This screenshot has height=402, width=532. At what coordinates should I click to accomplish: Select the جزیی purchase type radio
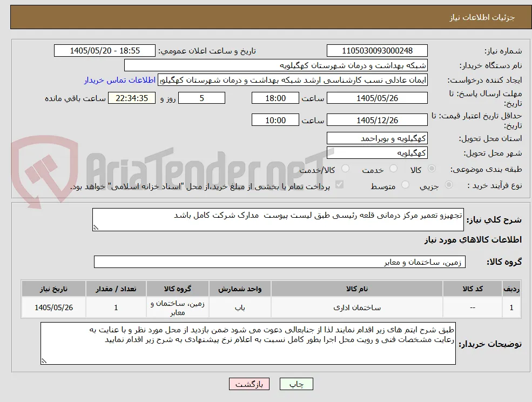[x=448, y=185]
